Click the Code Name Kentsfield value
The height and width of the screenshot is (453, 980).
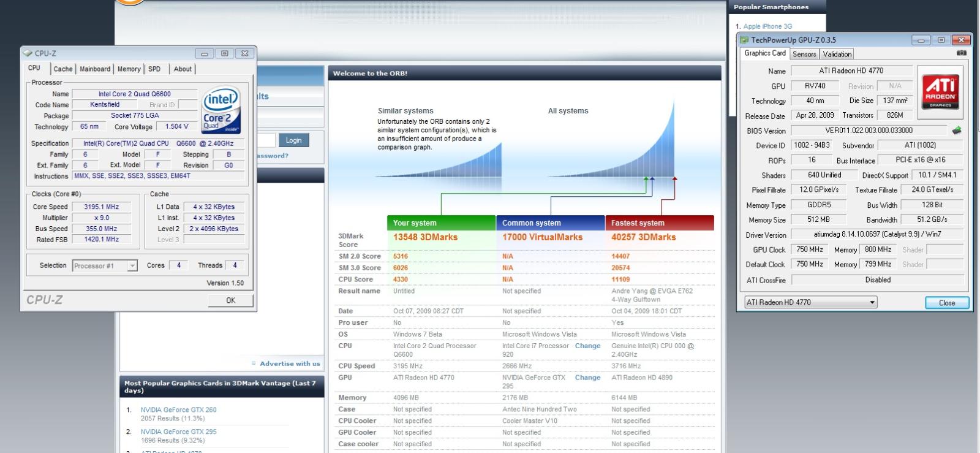(105, 105)
